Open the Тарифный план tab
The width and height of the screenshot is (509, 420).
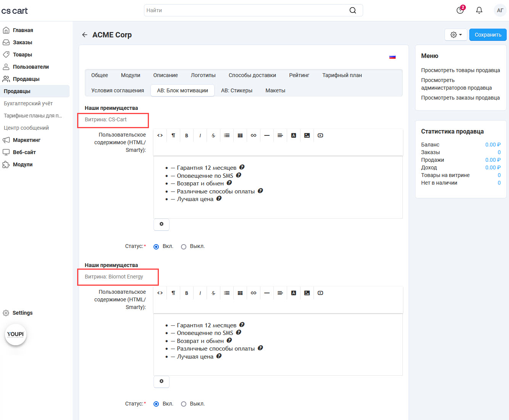tap(342, 75)
